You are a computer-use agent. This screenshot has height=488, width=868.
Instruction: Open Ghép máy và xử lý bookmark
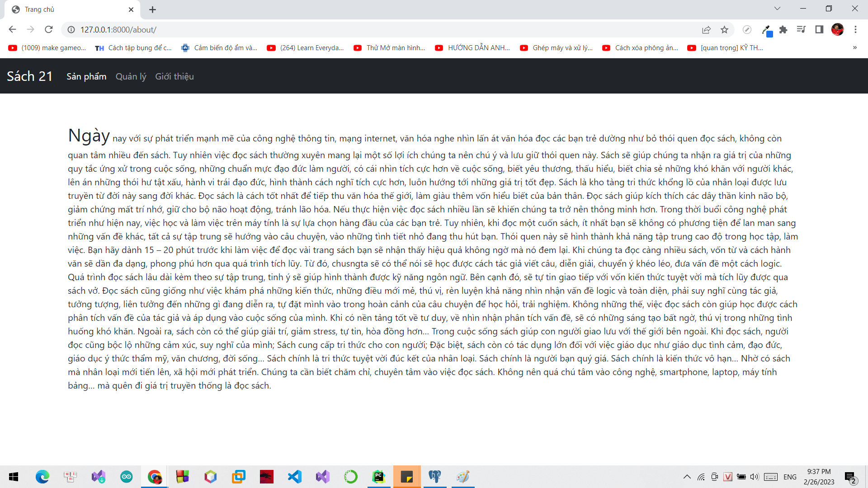click(557, 48)
